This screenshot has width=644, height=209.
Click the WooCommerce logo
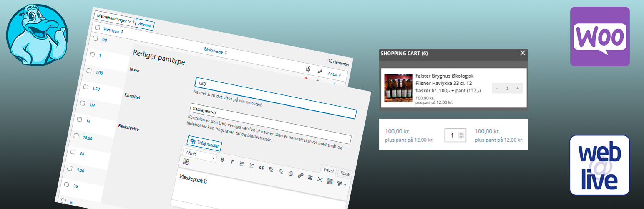(600, 36)
